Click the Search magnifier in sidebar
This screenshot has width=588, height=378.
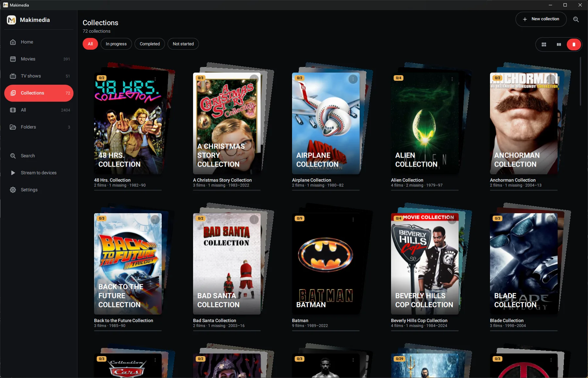point(13,156)
